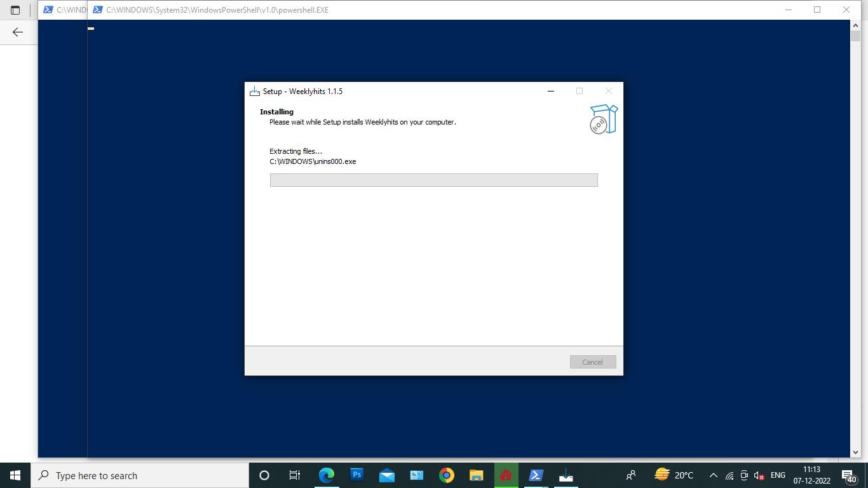Click the installation progress bar
Screen dimensions: 868x488
point(433,180)
